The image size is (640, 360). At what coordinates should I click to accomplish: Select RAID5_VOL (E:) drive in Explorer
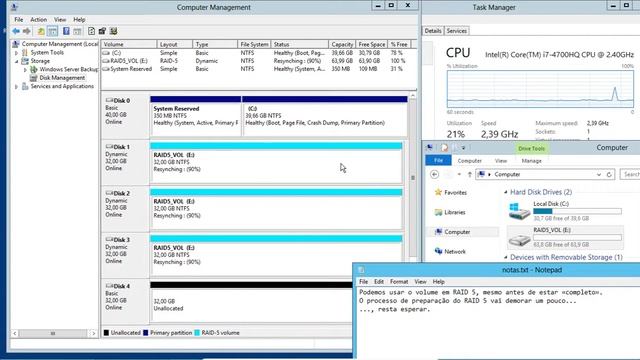(565, 237)
